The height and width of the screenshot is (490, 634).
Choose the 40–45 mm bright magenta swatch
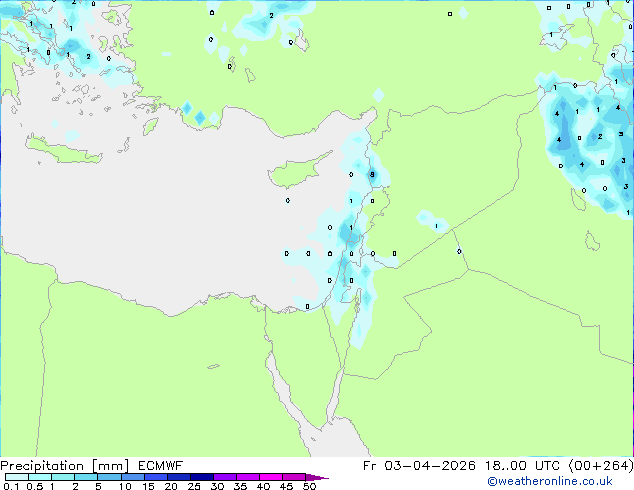pyautogui.click(x=271, y=477)
